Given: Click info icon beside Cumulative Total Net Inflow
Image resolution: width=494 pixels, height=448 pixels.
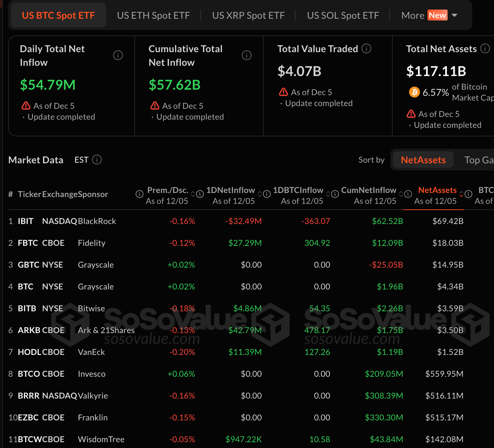Looking at the screenshot, I should pyautogui.click(x=247, y=55).
